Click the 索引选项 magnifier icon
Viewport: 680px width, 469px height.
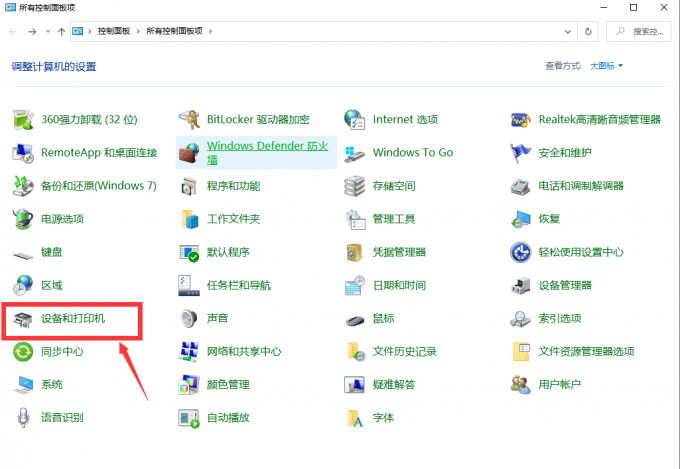point(520,318)
